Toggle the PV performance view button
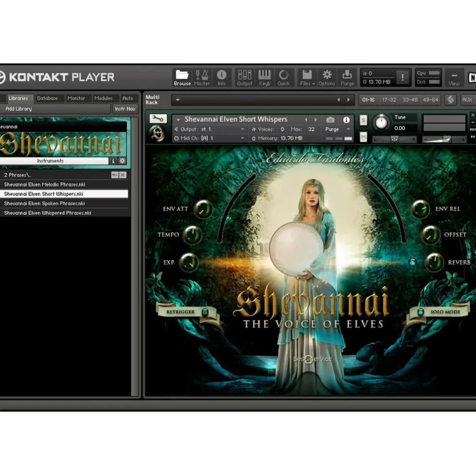The image size is (476, 476). [473, 137]
